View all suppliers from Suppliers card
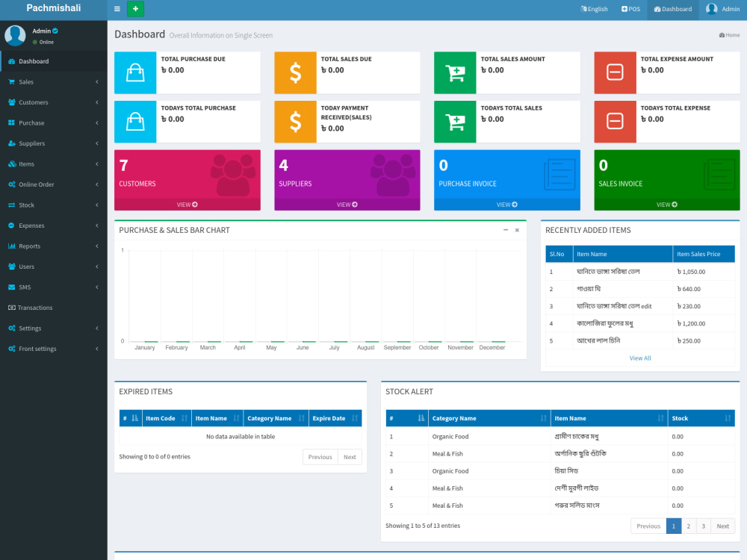The height and width of the screenshot is (560, 747). pyautogui.click(x=347, y=205)
